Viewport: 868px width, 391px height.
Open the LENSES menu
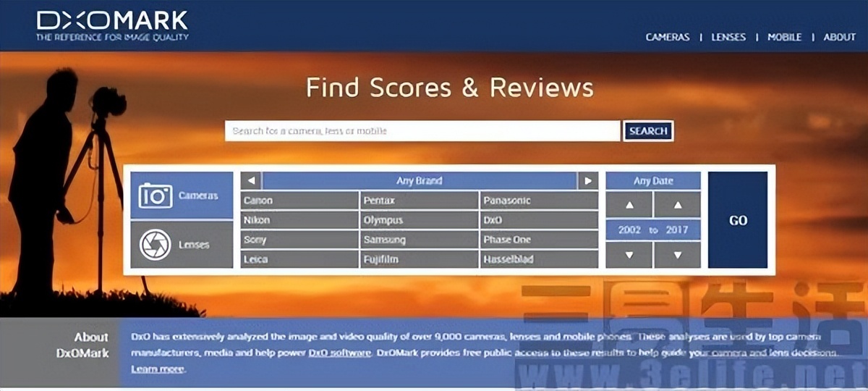728,37
